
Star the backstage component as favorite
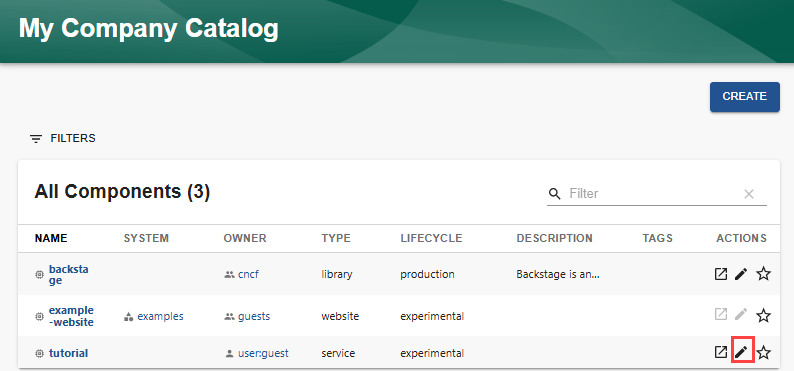763,274
